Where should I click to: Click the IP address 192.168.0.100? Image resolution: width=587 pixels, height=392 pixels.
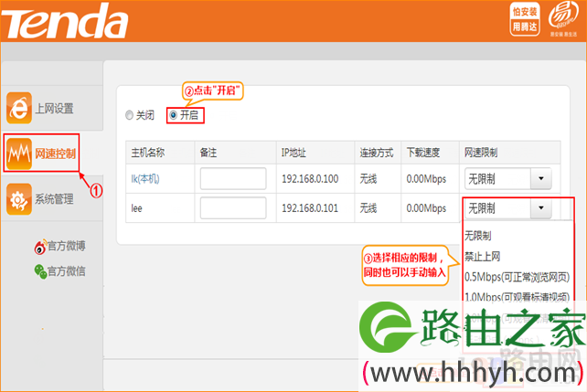pos(310,179)
